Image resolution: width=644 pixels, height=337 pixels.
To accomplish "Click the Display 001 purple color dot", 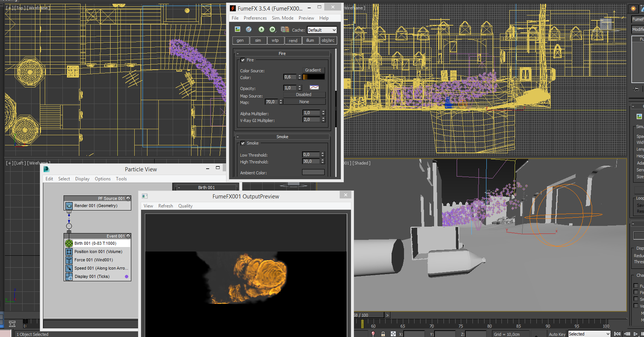I will 126,276.
